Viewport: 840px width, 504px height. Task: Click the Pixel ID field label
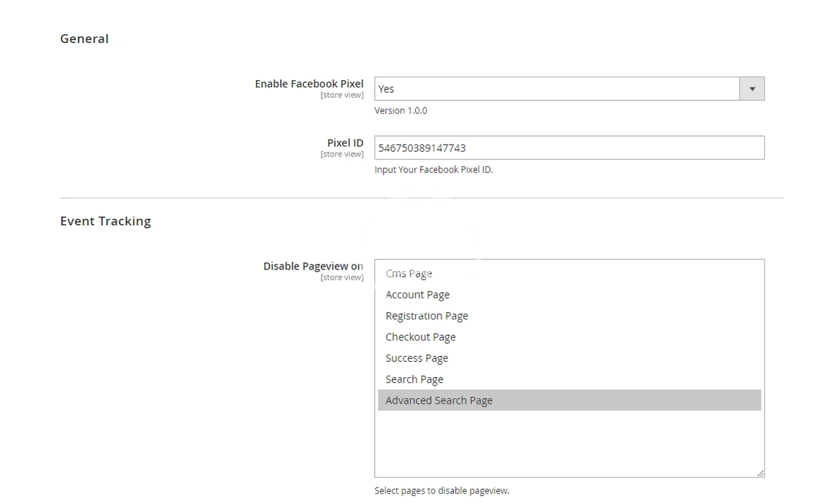[x=345, y=143]
